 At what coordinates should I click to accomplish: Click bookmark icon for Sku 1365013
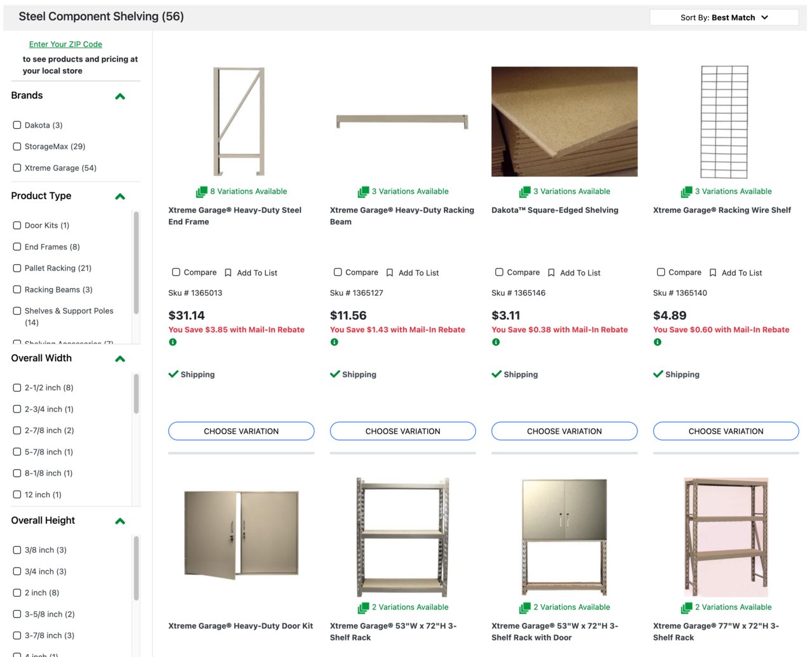(228, 273)
